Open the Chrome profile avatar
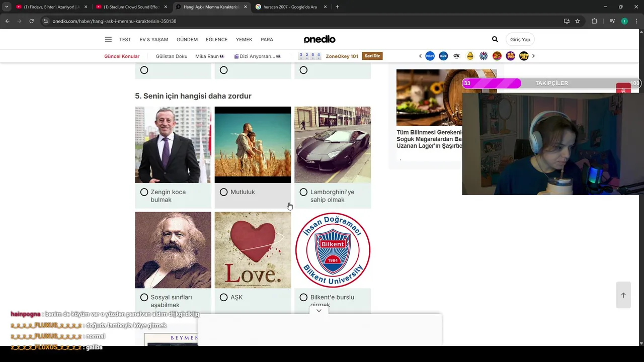644x362 pixels. [624, 21]
